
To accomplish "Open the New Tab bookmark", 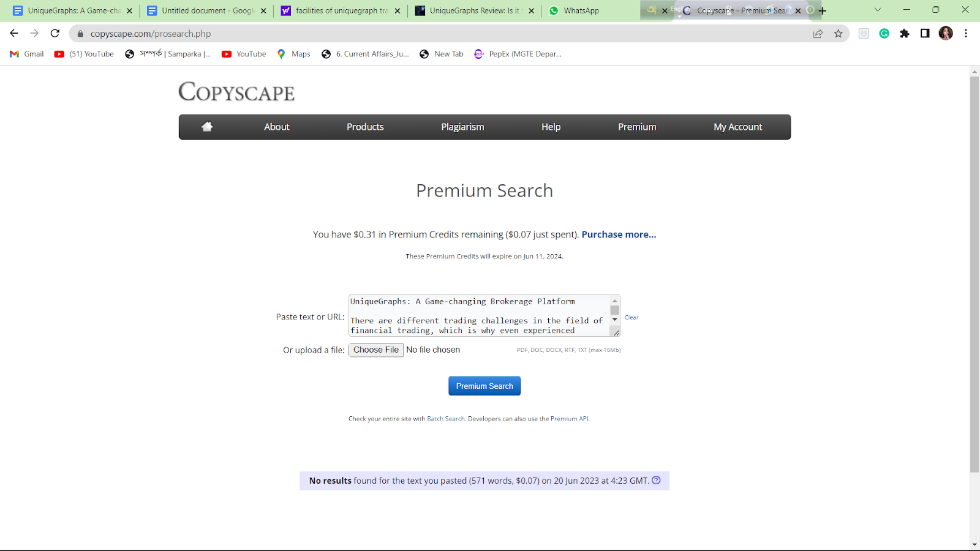I will click(442, 54).
